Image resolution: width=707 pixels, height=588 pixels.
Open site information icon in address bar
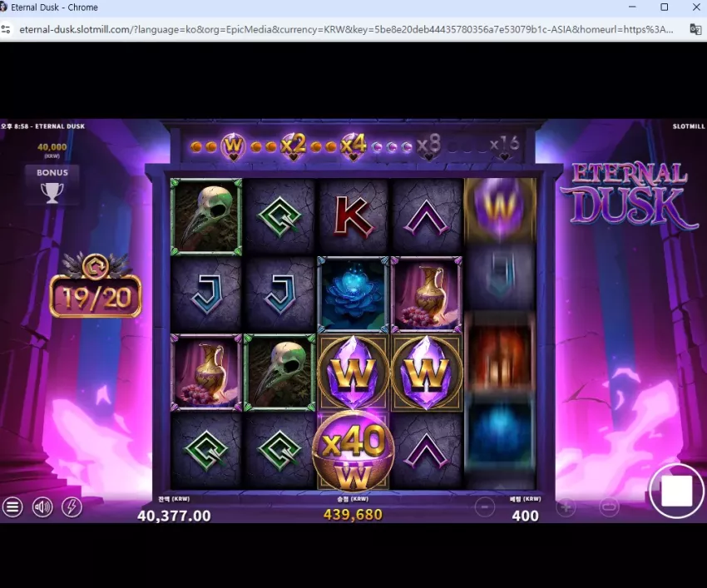pos(6,29)
